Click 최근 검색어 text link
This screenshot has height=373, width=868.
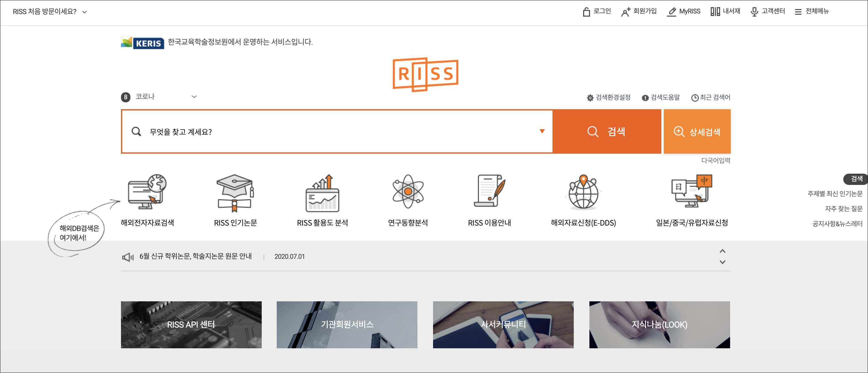coord(715,97)
